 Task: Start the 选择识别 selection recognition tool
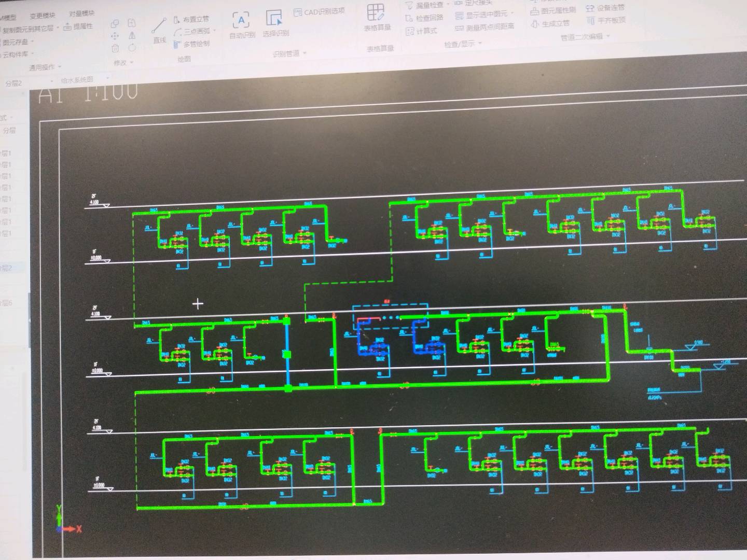pyautogui.click(x=275, y=24)
